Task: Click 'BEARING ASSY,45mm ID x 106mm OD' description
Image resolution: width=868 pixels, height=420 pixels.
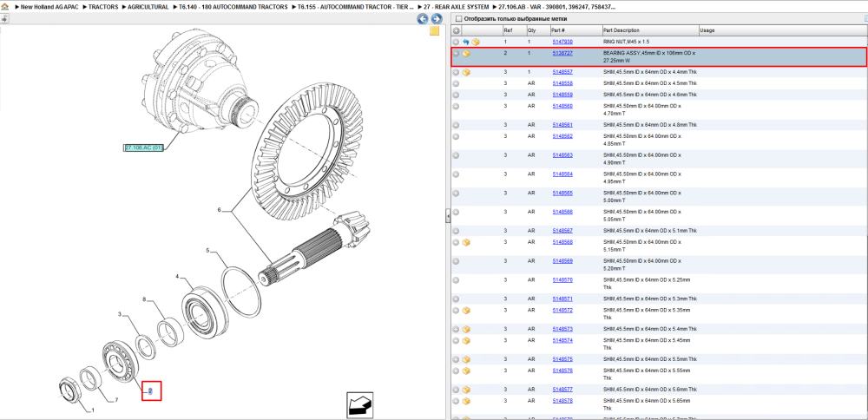Action: pos(648,56)
